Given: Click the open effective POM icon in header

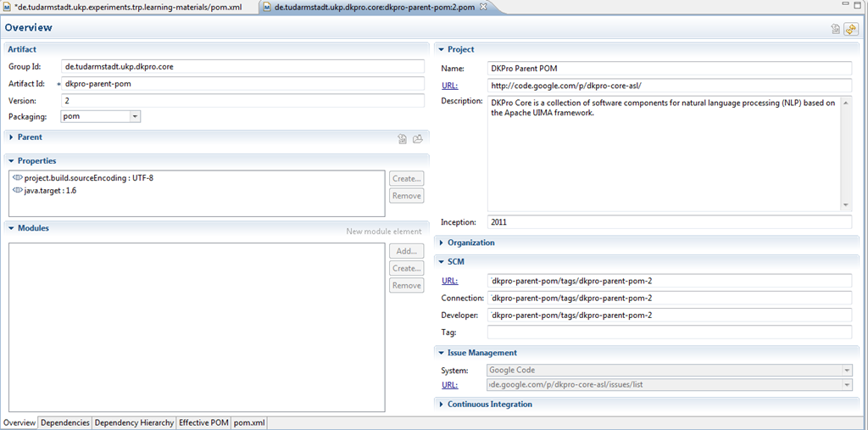Looking at the screenshot, I should 836,29.
